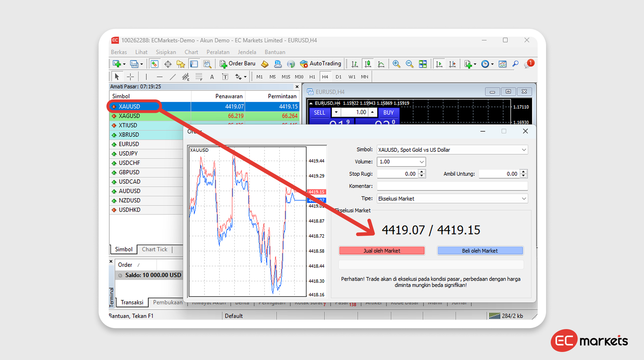644x360 pixels.
Task: Switch to Chart Tick tab
Action: point(154,249)
